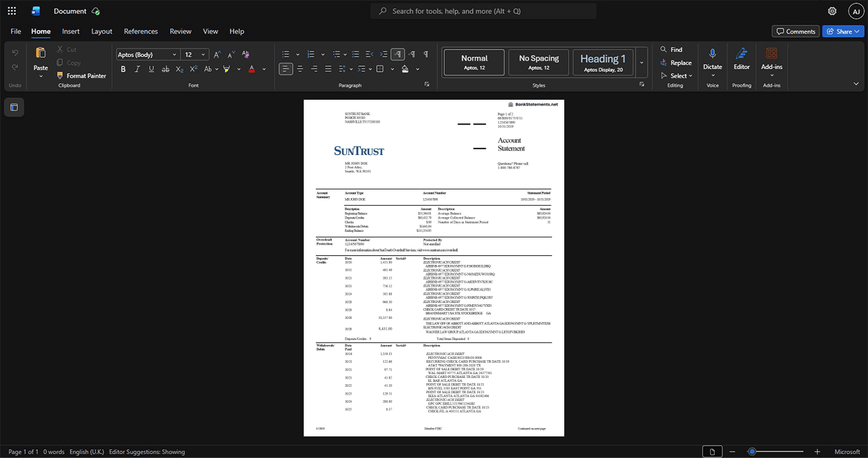Image resolution: width=868 pixels, height=458 pixels.
Task: Open font colour dropdown arrow
Action: [x=264, y=69]
